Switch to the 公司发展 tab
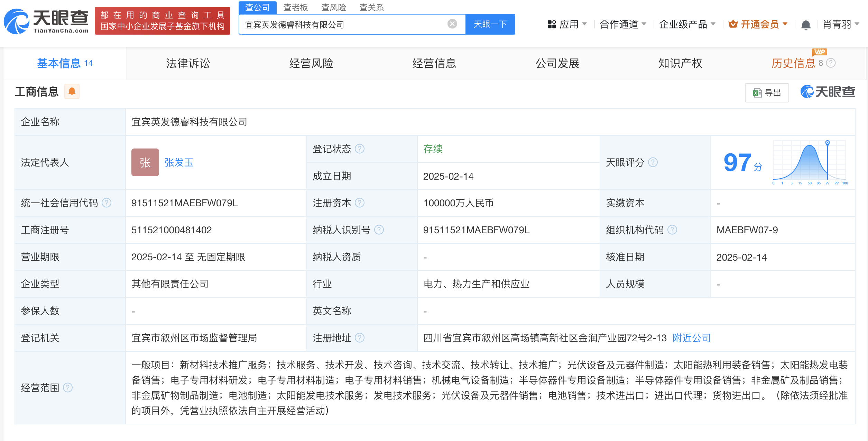 pyautogui.click(x=557, y=63)
